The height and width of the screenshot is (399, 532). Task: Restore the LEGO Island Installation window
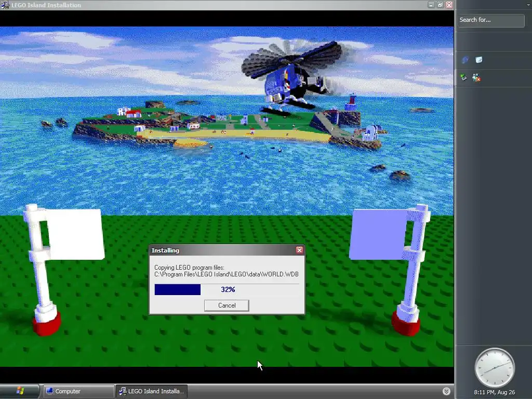tap(440, 5)
